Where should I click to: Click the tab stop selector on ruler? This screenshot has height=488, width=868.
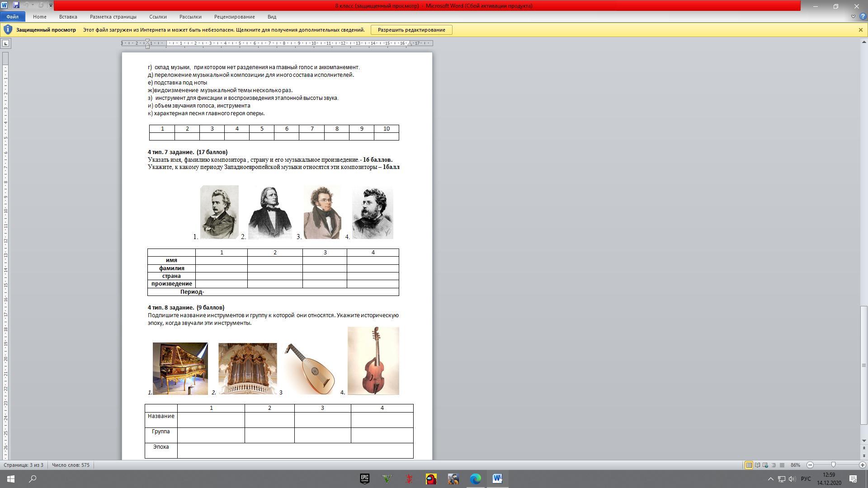pyautogui.click(x=5, y=43)
